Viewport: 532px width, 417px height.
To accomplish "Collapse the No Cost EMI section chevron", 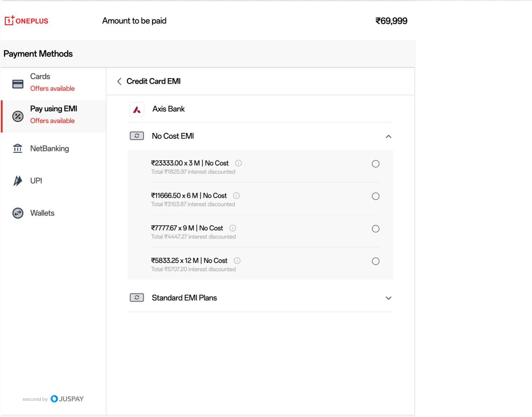I will [388, 136].
